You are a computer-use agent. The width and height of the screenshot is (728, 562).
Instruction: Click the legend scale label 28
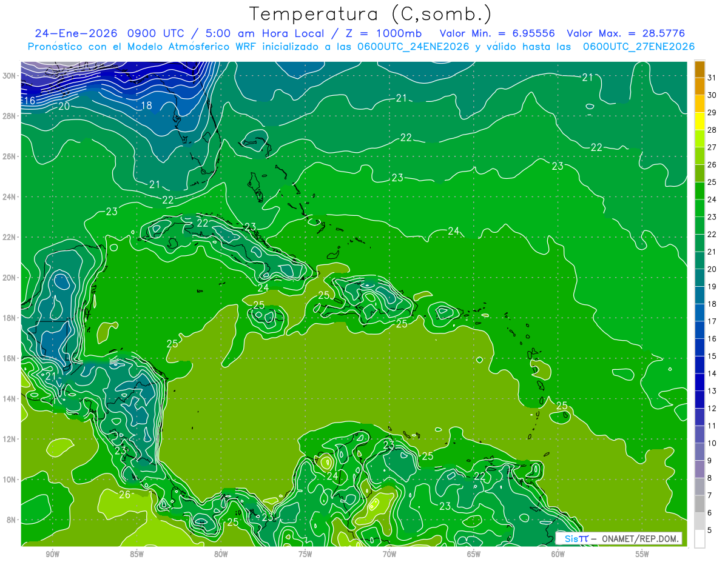point(712,130)
